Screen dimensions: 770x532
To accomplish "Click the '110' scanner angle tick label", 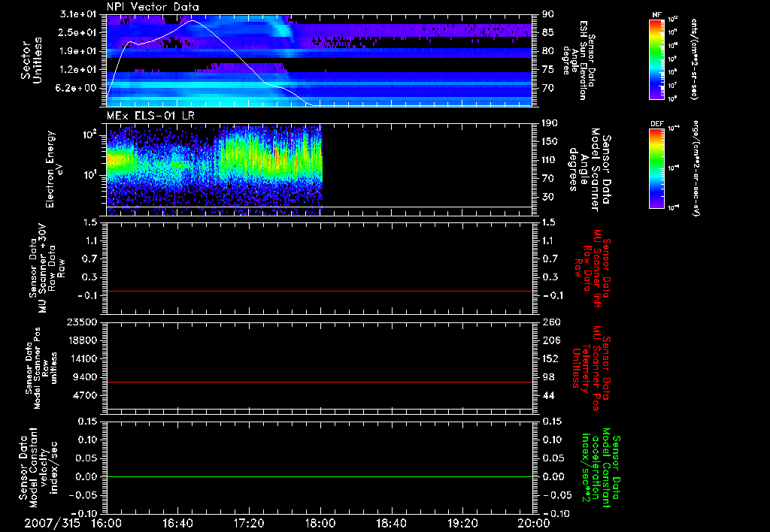I will coord(550,160).
